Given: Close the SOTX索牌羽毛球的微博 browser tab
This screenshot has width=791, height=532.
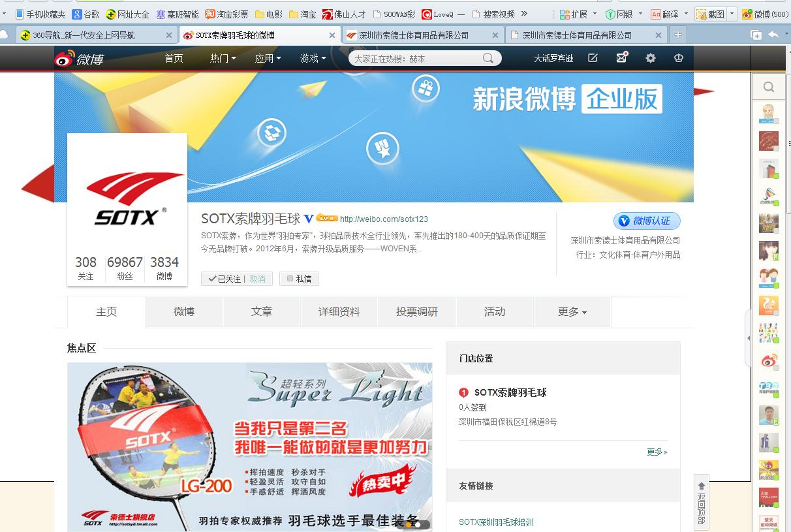Looking at the screenshot, I should point(332,35).
